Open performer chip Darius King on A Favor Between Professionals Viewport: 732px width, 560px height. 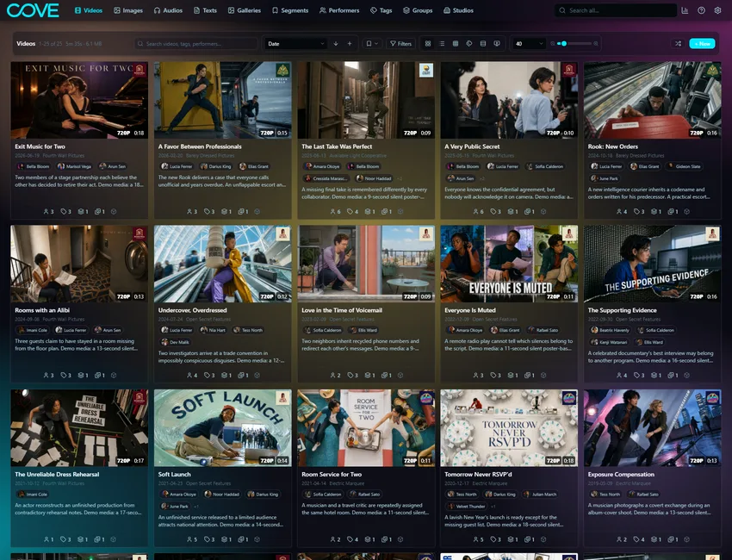coord(215,166)
